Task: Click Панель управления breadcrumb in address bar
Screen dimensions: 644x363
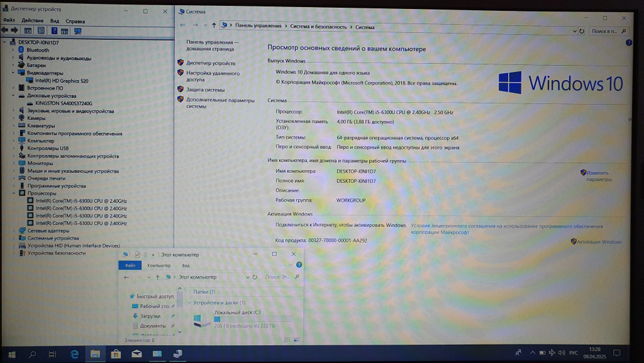Action: pos(258,26)
